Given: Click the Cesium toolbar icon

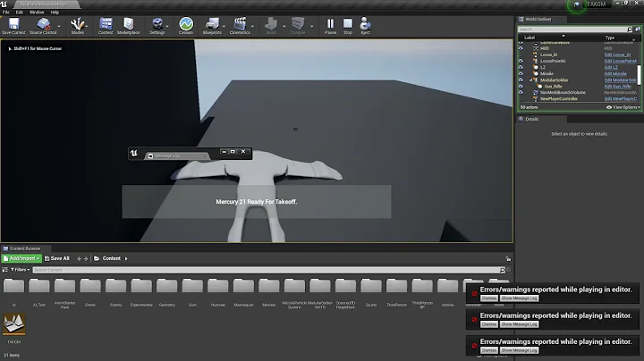Looking at the screenshot, I should 186,25.
